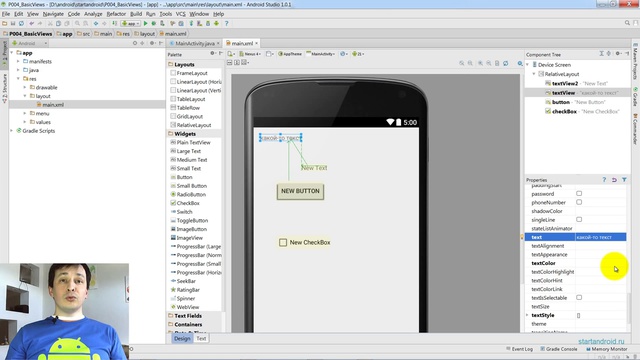Click the designer refresh icon
The image size is (640, 360).
point(506,63)
